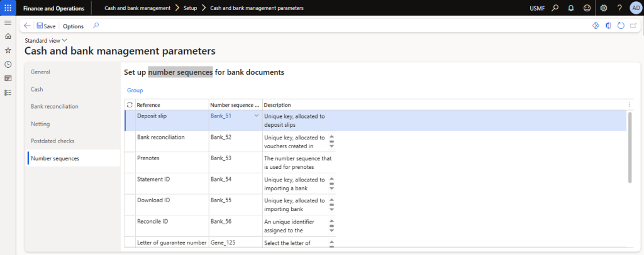The width and height of the screenshot is (644, 255).
Task: Open the Options menu
Action: click(73, 26)
